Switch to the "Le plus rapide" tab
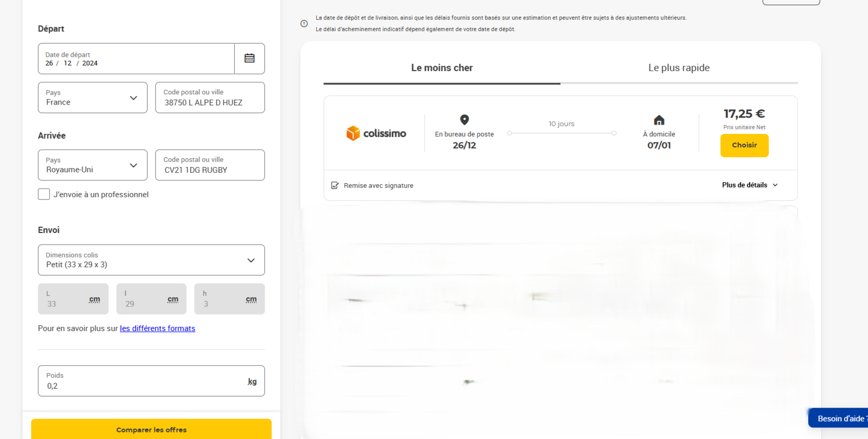Image resolution: width=868 pixels, height=439 pixels. click(x=679, y=68)
